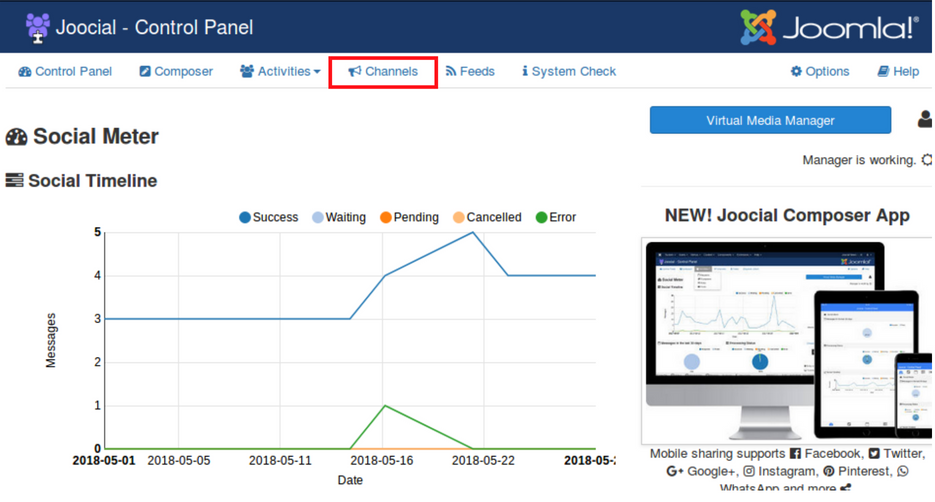Toggle the Error series legend item
Screen dimensions: 935x502
[x=556, y=218]
